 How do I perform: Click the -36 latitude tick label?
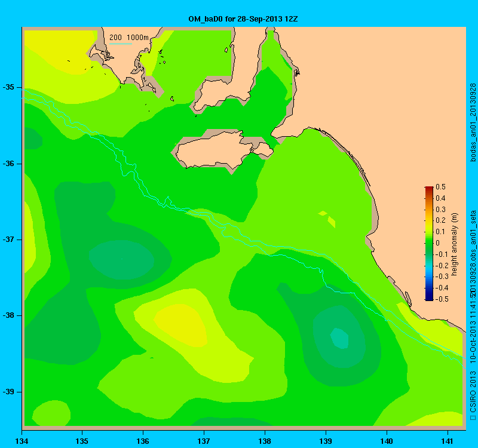[x=8, y=164]
